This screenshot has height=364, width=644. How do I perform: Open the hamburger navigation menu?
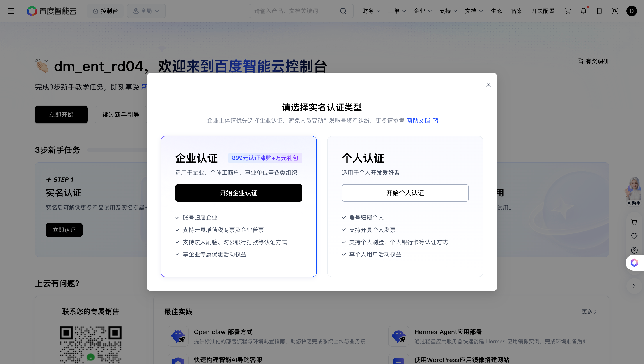[x=11, y=11]
